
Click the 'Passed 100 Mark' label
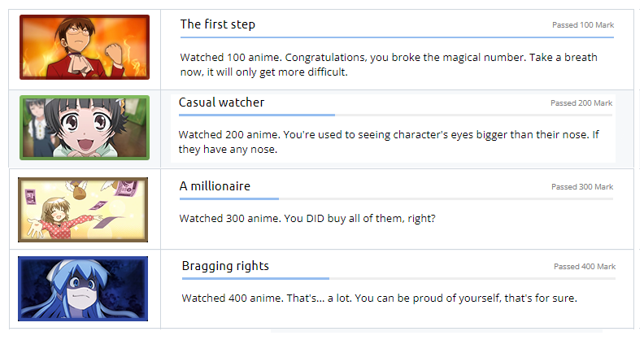(x=583, y=25)
